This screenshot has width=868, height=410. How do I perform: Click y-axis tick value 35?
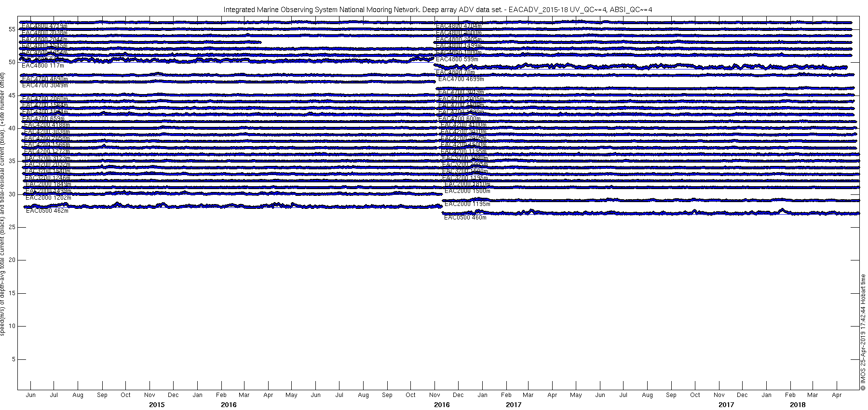12,161
